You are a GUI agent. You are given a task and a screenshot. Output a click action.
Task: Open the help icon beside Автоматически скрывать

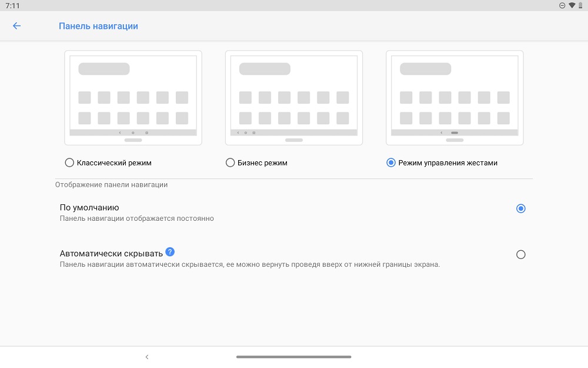coord(170,252)
